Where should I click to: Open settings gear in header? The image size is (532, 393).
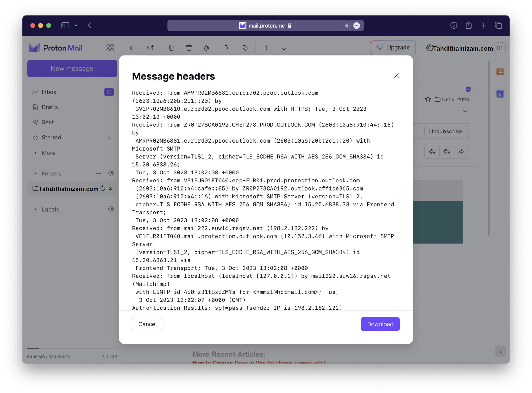(429, 48)
